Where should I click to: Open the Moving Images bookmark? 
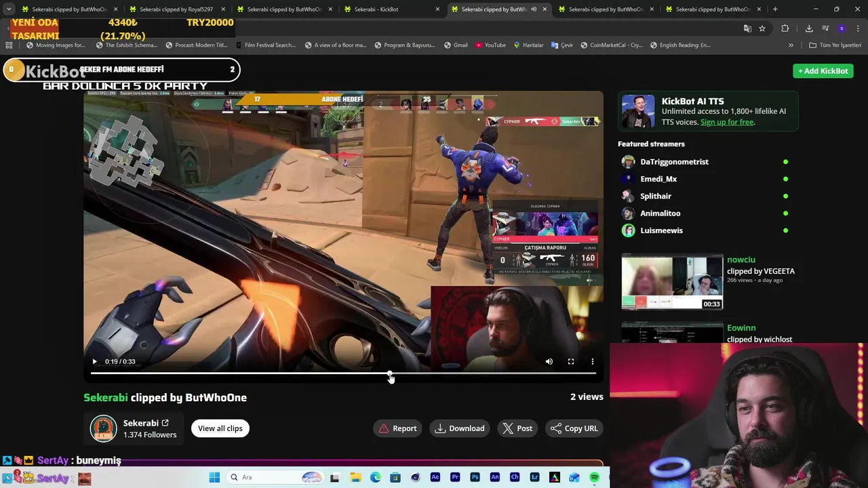56,45
